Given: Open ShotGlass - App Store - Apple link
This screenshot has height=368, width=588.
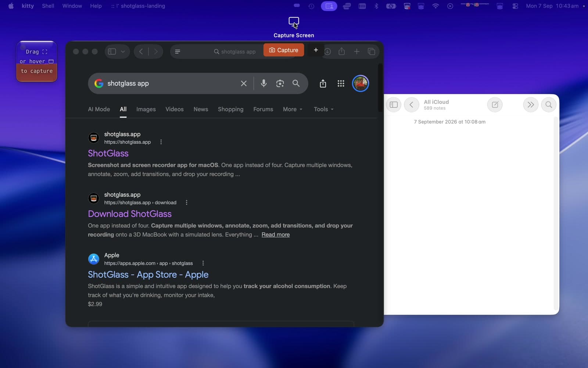Looking at the screenshot, I should (148, 275).
